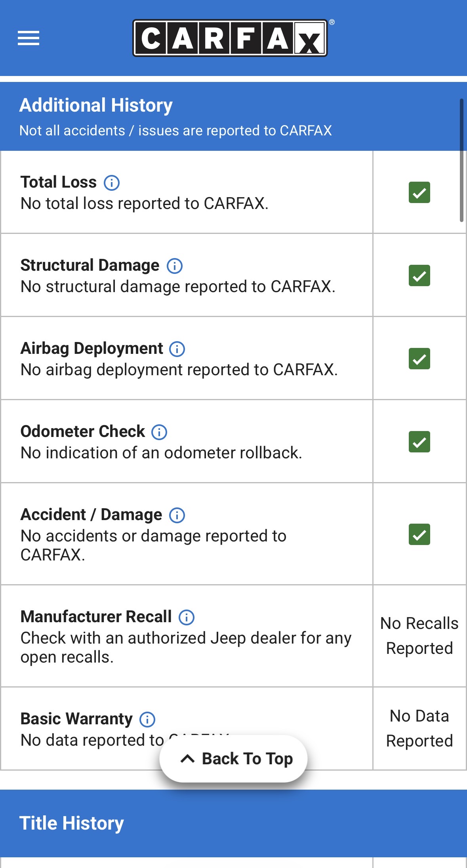The width and height of the screenshot is (467, 868).
Task: Click the Structural Damage green checkmark
Action: (x=419, y=275)
